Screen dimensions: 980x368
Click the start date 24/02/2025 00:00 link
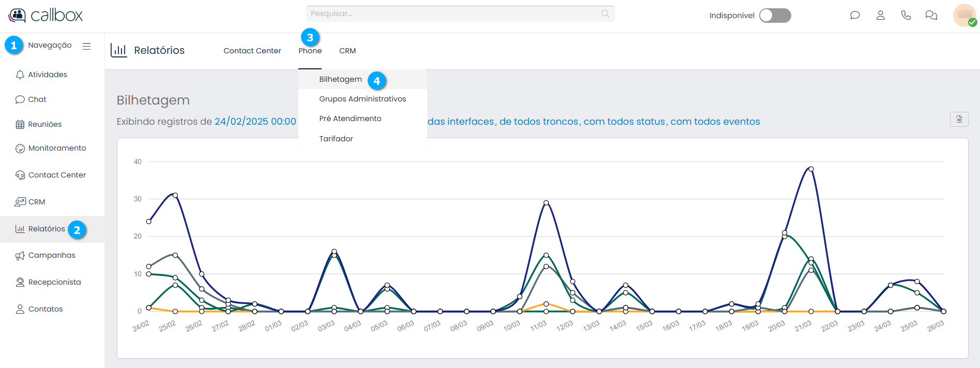(255, 122)
